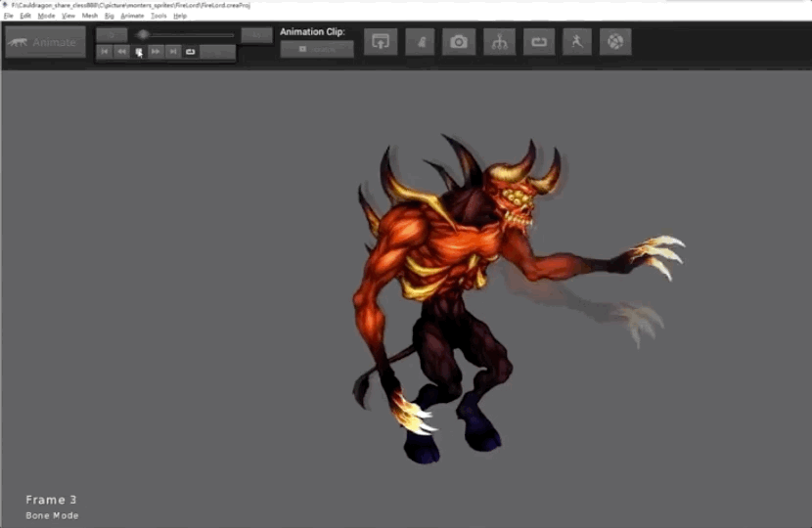
Task: Open the Rig menu
Action: [x=110, y=16]
